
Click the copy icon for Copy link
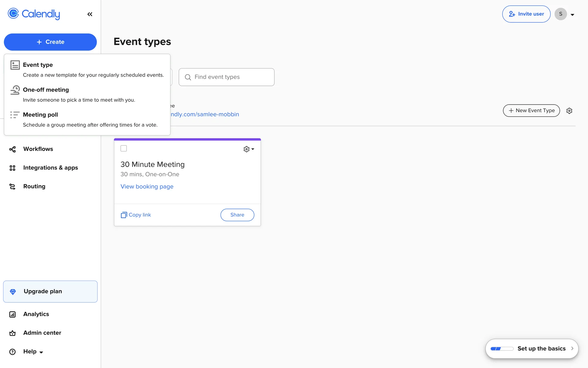124,215
